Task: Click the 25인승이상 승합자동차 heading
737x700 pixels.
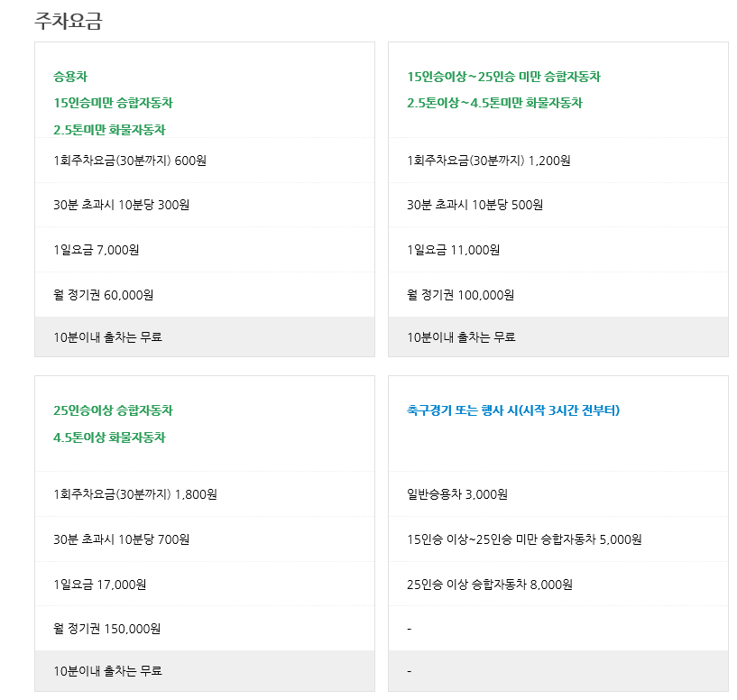Action: pos(113,410)
